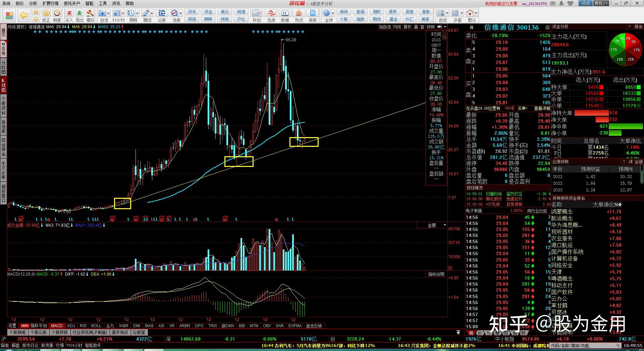Open the 个股新闻 news tab
This screenshot has width=644, height=351.
point(17,332)
